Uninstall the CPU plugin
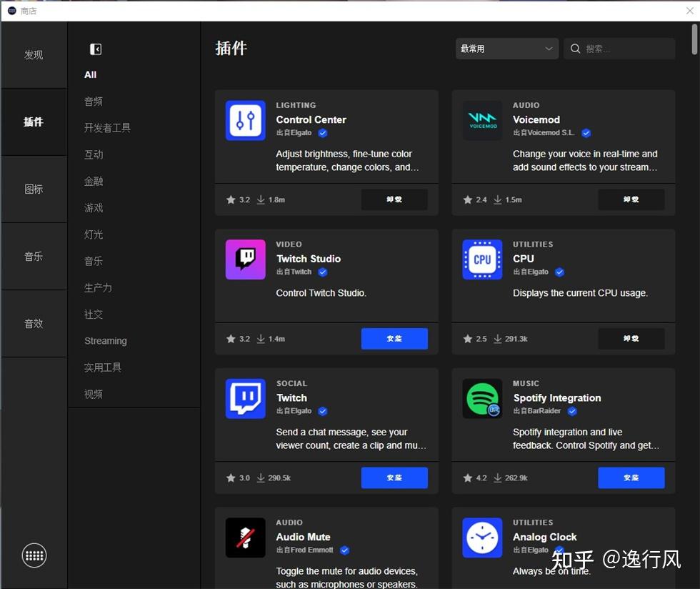 point(631,338)
